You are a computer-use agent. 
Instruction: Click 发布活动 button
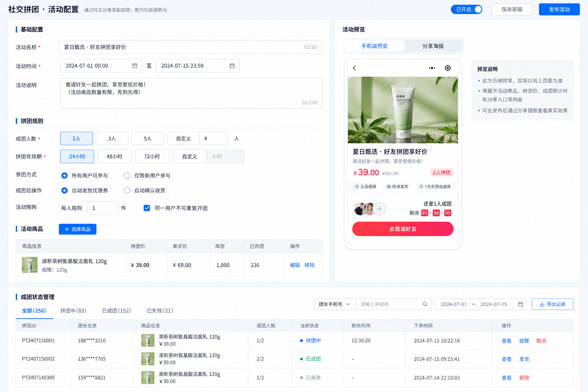(x=559, y=9)
